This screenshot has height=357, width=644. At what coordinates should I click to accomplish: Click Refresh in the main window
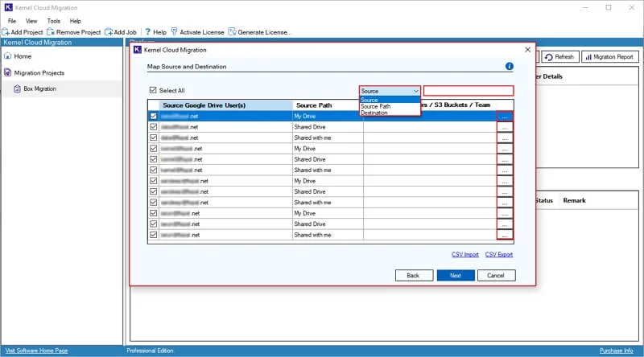point(559,57)
